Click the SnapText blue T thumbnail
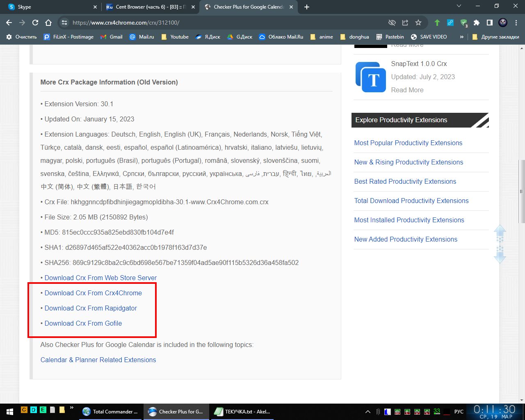 (371, 77)
